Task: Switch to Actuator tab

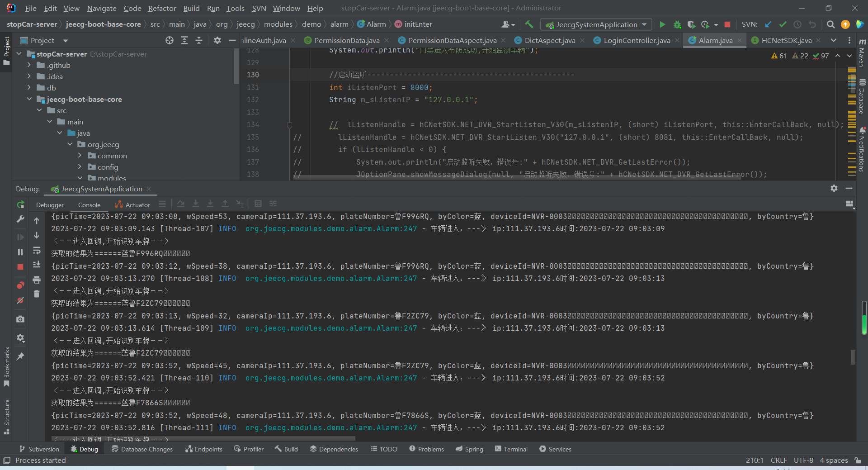Action: click(x=132, y=205)
